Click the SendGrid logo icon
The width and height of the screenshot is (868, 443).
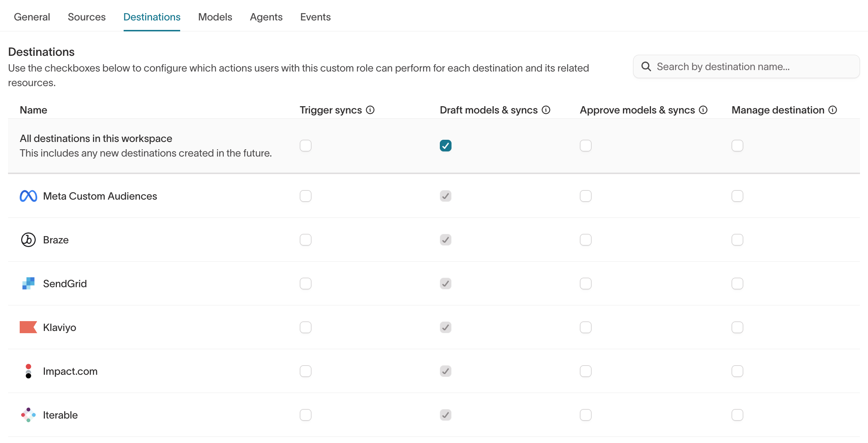coord(28,284)
